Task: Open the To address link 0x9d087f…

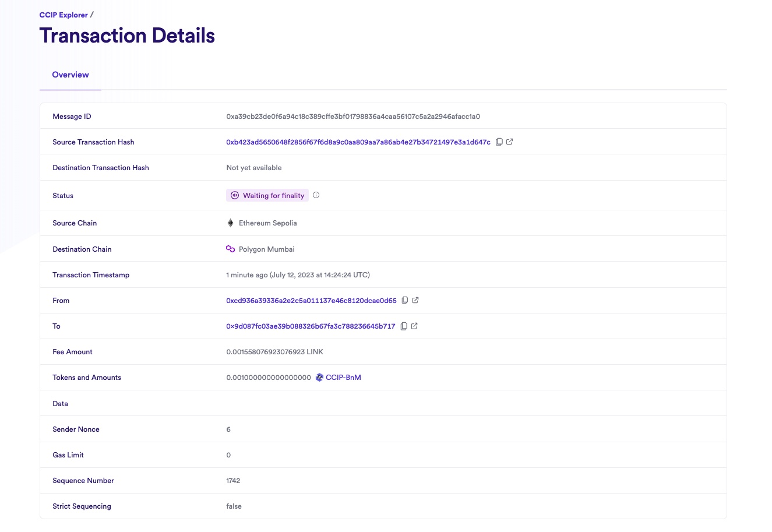Action: click(311, 326)
